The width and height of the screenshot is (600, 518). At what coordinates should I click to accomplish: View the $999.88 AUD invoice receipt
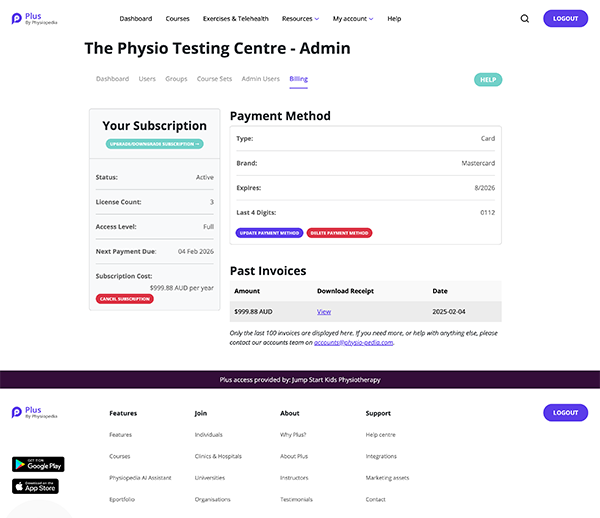tap(324, 312)
